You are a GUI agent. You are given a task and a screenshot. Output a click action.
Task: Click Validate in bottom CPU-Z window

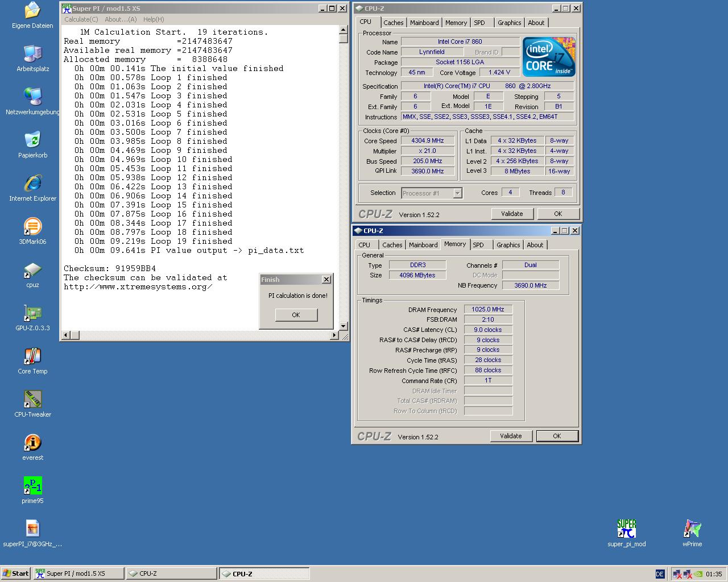(511, 436)
